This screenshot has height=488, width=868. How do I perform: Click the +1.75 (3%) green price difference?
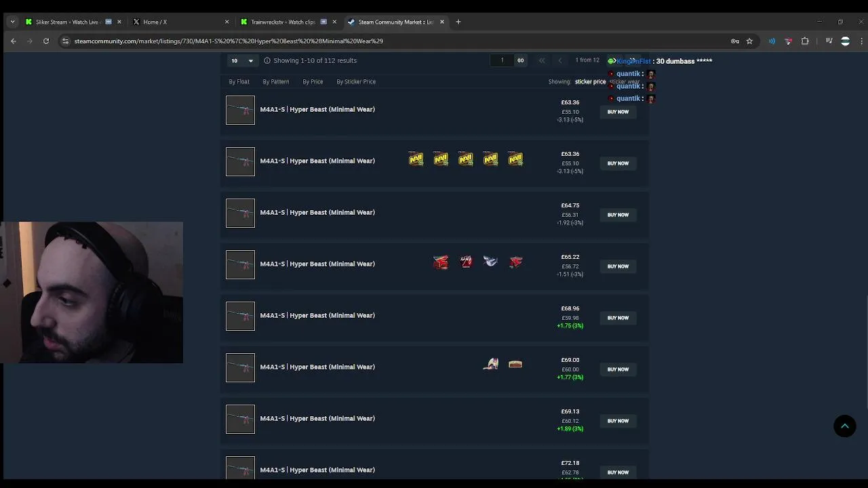(570, 326)
